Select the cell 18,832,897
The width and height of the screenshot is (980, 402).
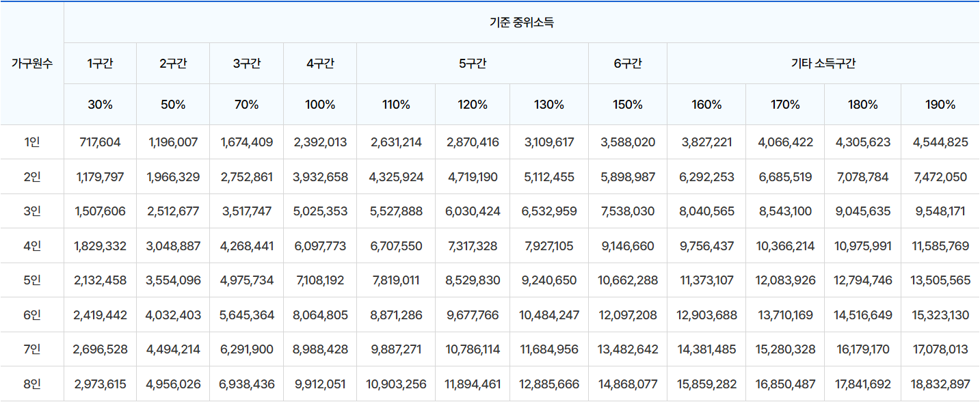940,384
